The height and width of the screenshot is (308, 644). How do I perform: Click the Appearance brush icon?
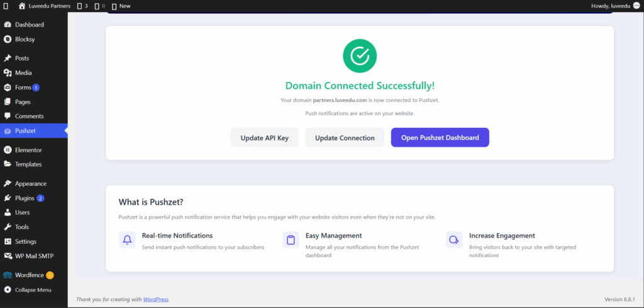pyautogui.click(x=8, y=184)
